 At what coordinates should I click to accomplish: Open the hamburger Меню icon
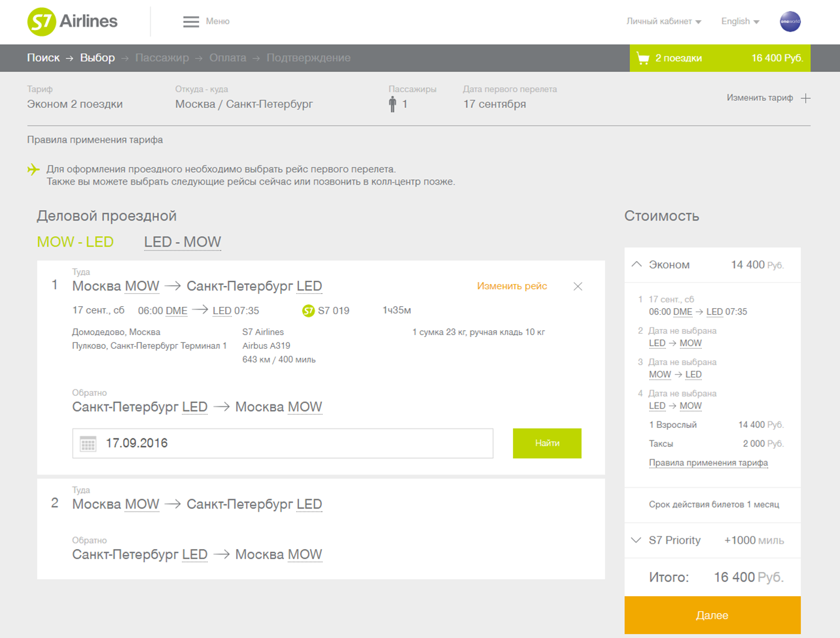[x=191, y=22]
